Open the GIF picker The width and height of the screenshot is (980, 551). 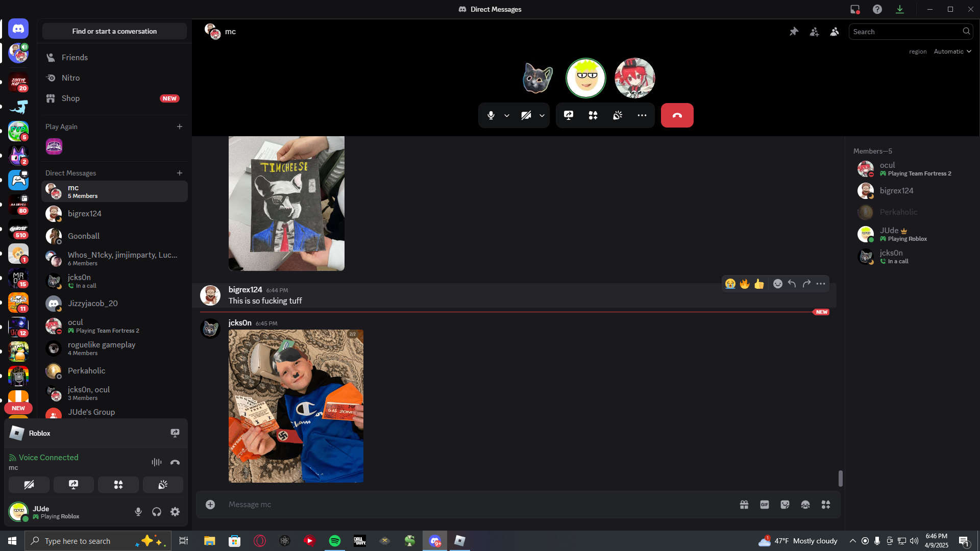[764, 505]
